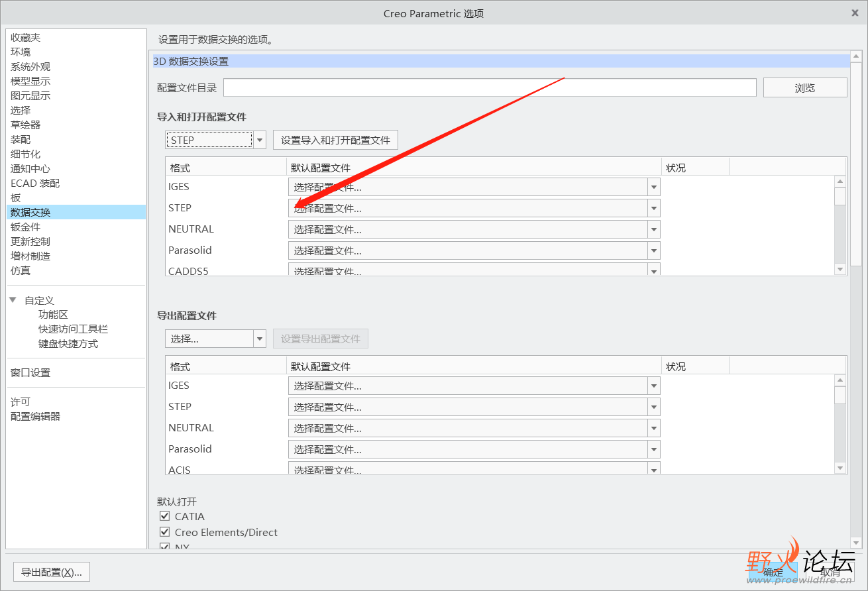Open the STEP format dropdown for import
The width and height of the screenshot is (868, 591).
260,140
